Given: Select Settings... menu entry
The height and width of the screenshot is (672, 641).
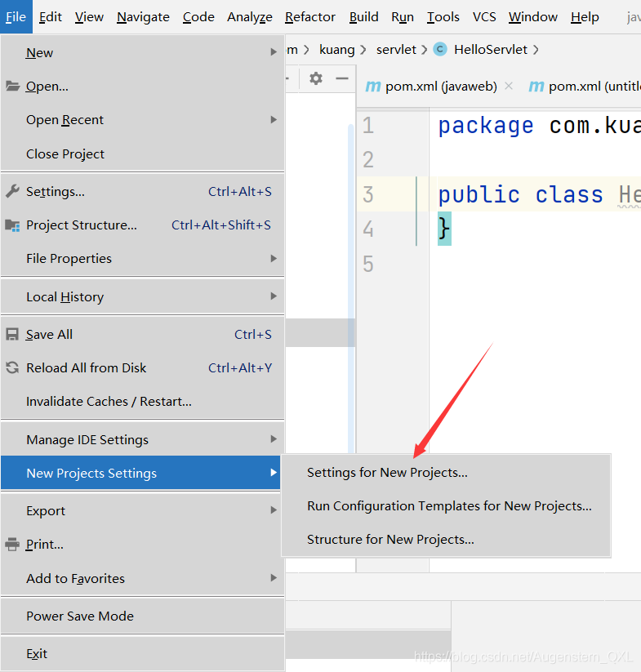Looking at the screenshot, I should tap(142, 191).
